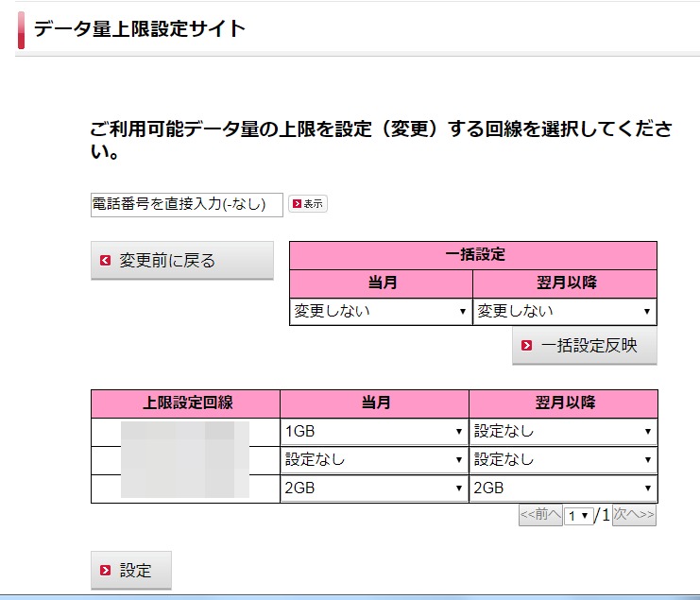Click the 変更前に戻る button
Image resolution: width=700 pixels, height=600 pixels.
181,261
